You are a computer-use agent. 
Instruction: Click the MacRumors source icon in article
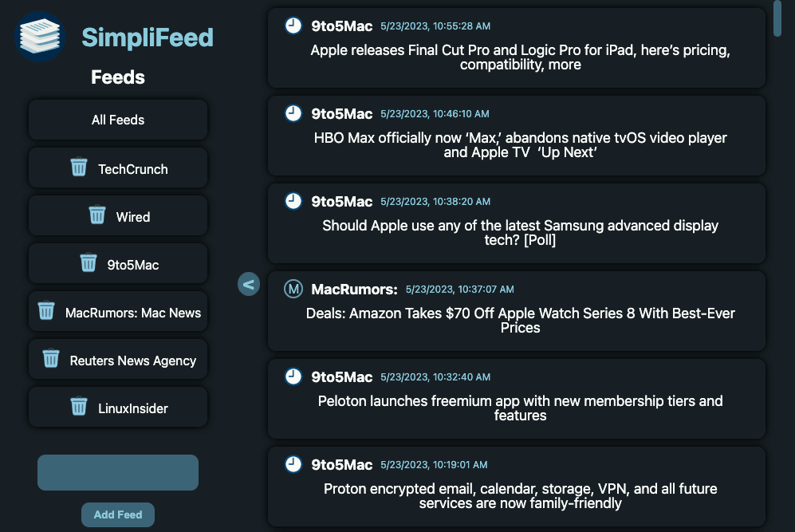pyautogui.click(x=293, y=289)
